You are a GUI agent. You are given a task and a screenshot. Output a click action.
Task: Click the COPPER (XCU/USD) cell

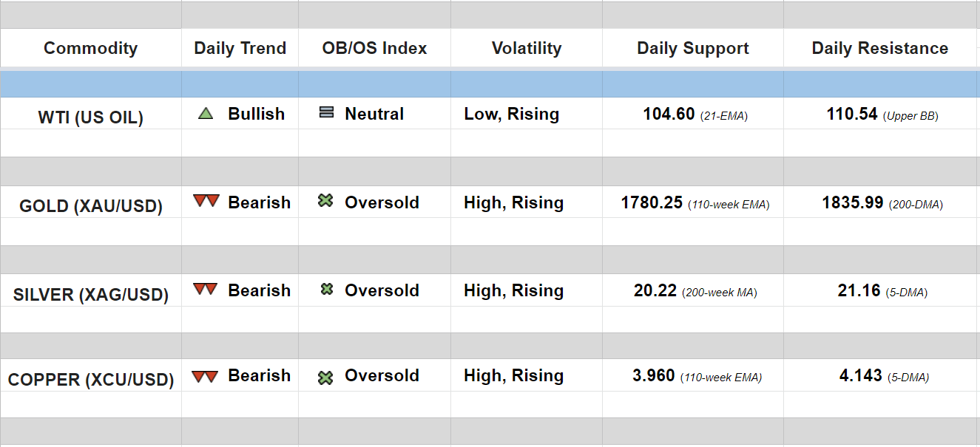click(90, 380)
